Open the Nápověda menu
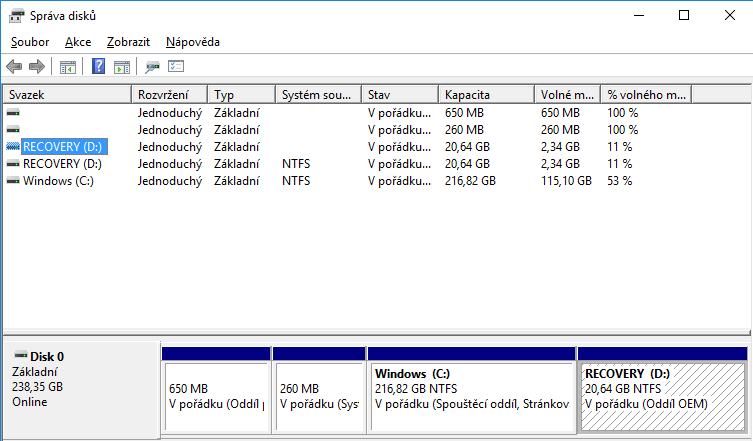Viewport: 753px width, 441px height. (x=193, y=42)
